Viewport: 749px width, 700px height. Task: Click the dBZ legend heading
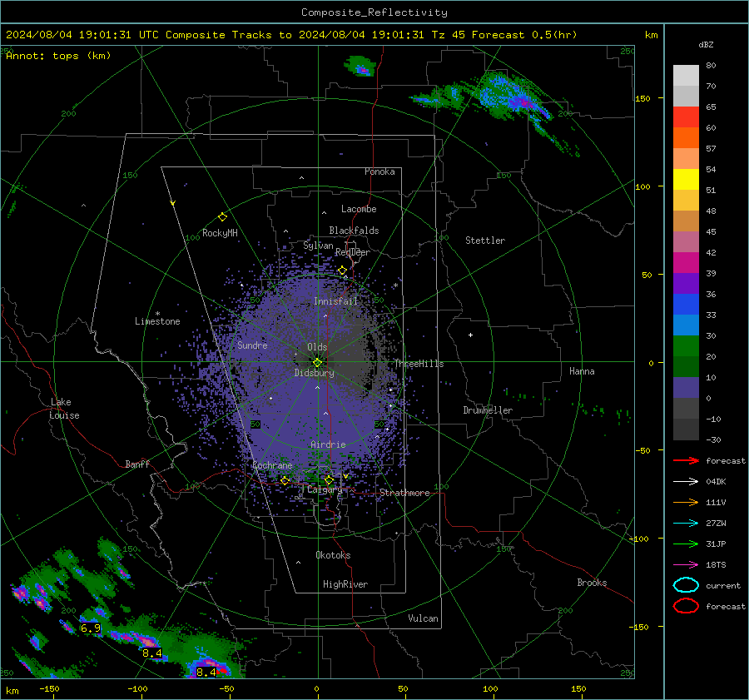click(x=706, y=45)
